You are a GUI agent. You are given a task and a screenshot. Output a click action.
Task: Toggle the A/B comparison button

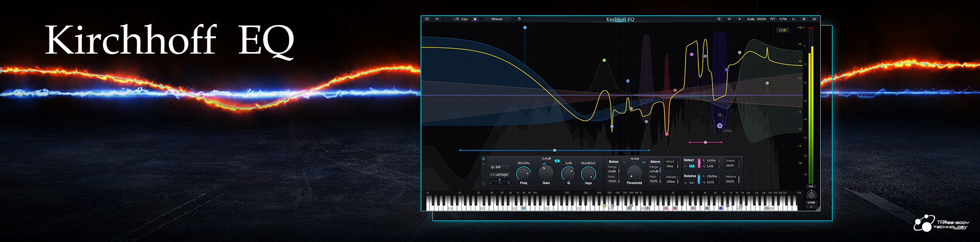[x=456, y=19]
